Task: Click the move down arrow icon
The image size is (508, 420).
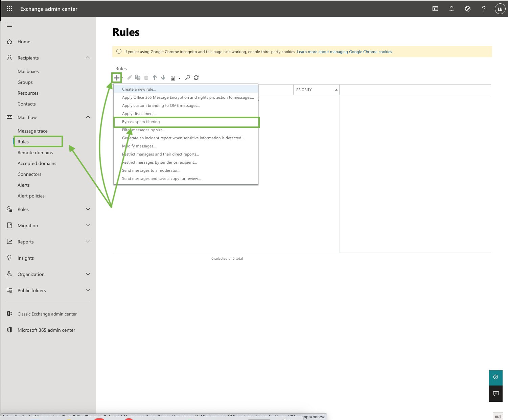Action: [163, 78]
